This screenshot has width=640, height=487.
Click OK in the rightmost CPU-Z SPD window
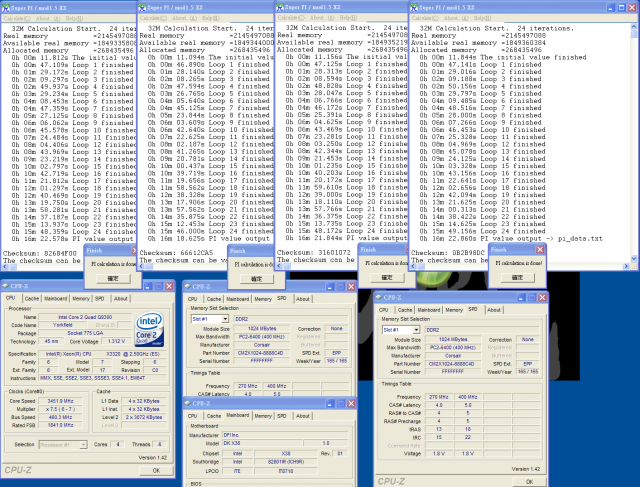coord(529,481)
